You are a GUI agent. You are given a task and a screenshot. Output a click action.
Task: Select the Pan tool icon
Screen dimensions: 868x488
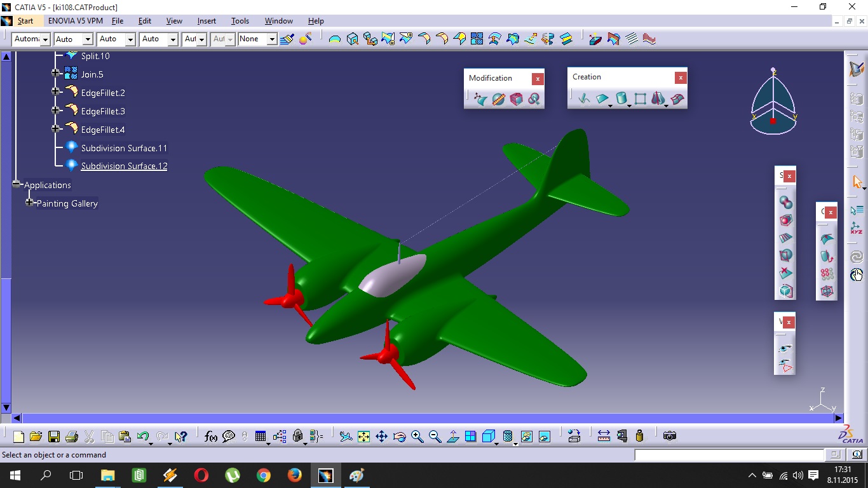tap(381, 437)
